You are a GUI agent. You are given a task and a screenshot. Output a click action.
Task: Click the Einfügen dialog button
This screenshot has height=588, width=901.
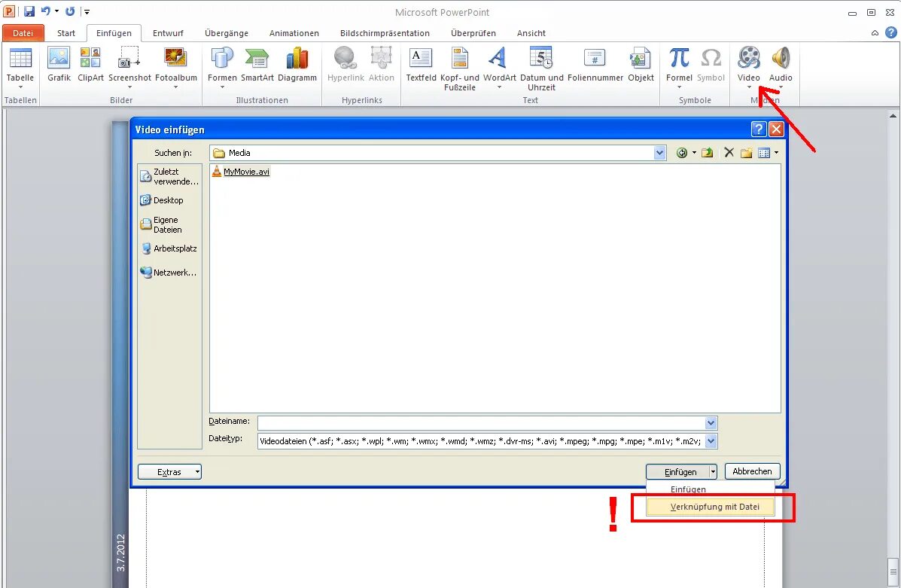677,472
